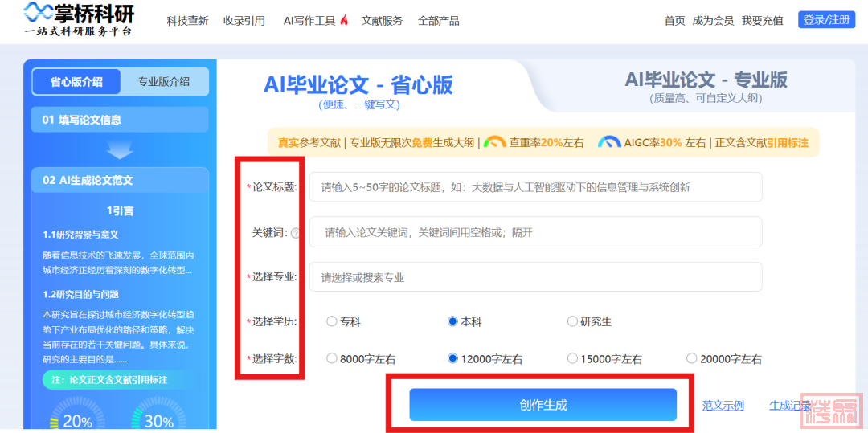The width and height of the screenshot is (868, 433).
Task: Click the 创作生成 button
Action: 542,405
